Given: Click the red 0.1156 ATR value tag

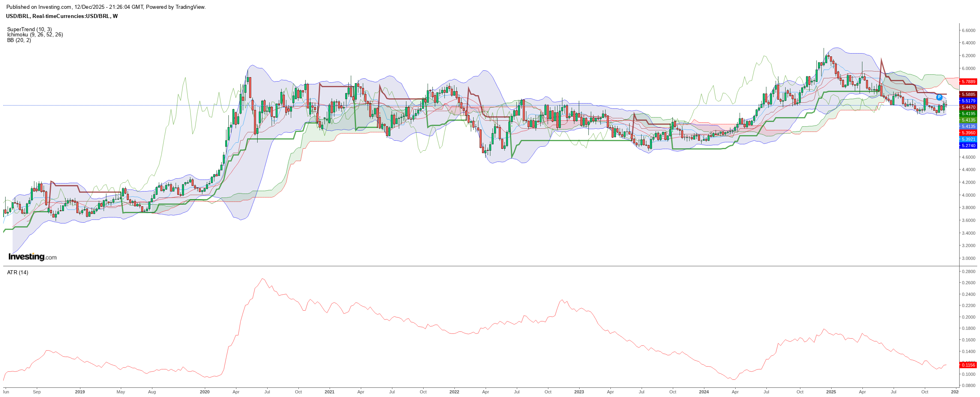Looking at the screenshot, I should (968, 365).
